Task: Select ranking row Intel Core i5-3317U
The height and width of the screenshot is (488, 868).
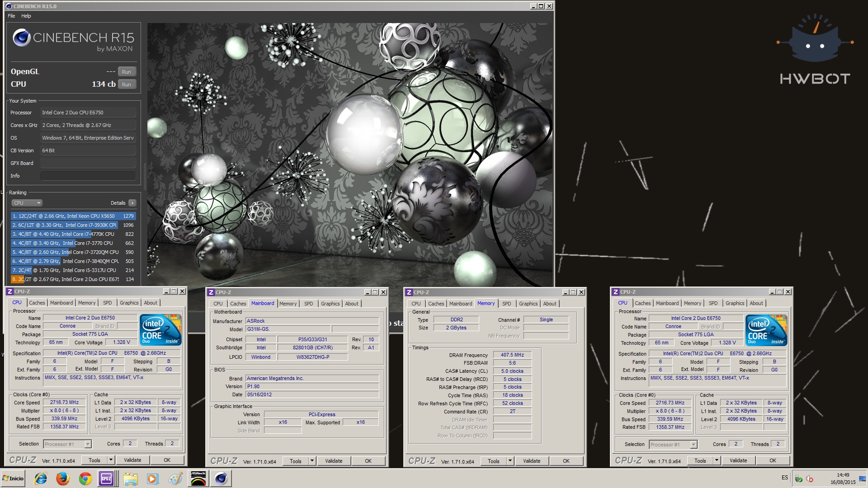Action: point(73,270)
